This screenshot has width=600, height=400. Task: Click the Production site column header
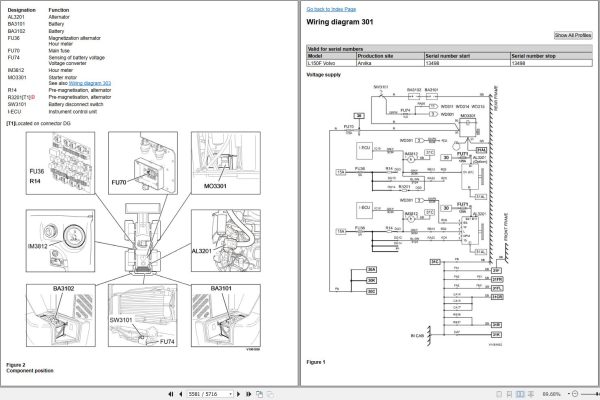point(390,56)
